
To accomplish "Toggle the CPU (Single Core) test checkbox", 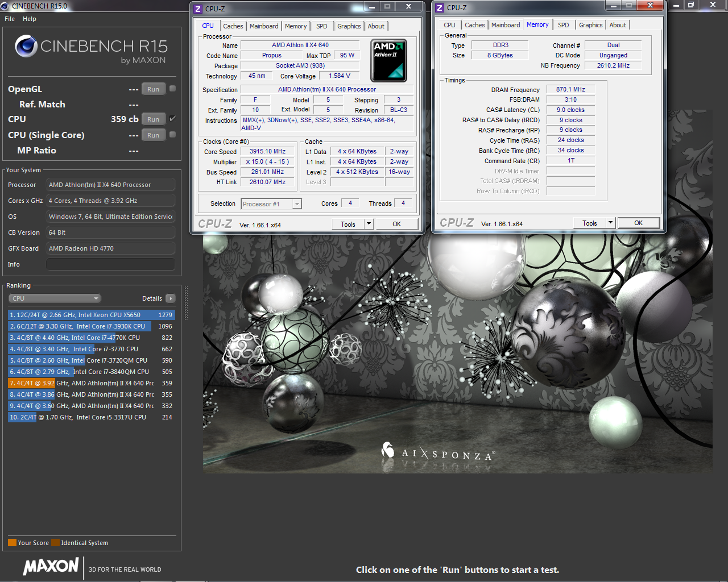I will pyautogui.click(x=172, y=135).
